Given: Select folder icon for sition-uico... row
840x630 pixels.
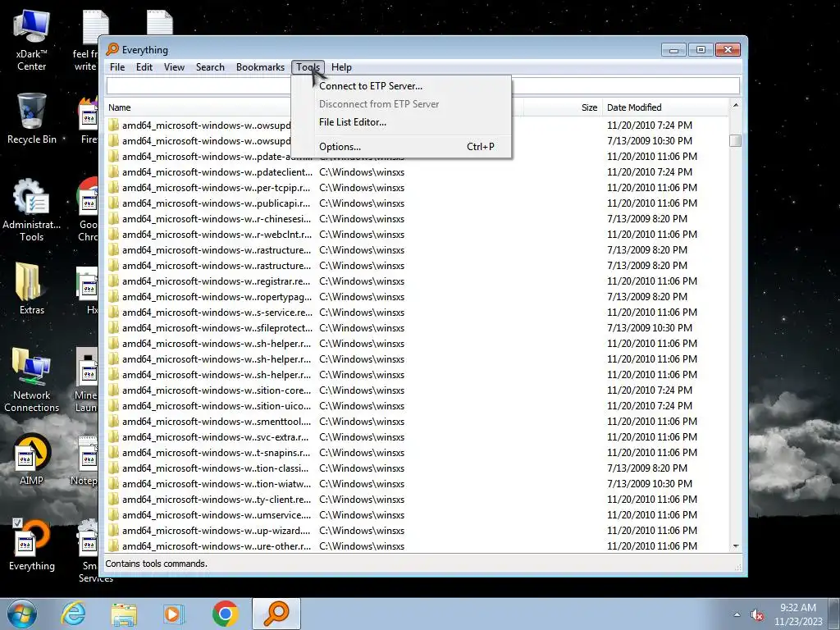Looking at the screenshot, I should (x=113, y=405).
